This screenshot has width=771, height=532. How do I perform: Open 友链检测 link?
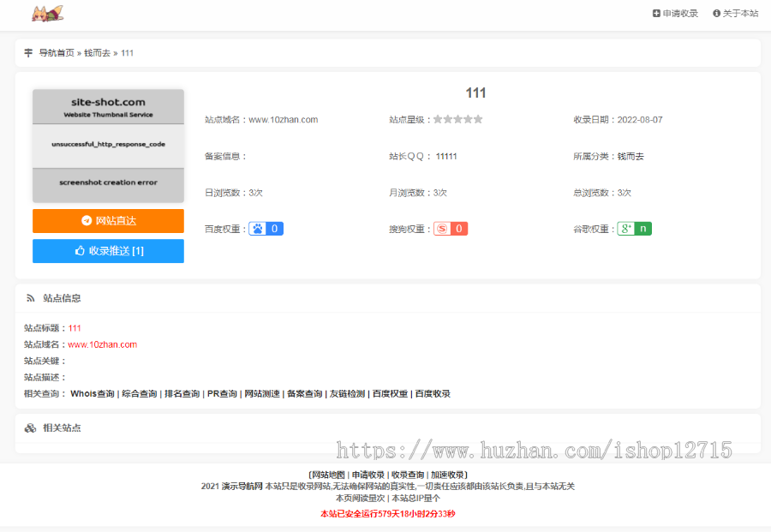pos(347,394)
